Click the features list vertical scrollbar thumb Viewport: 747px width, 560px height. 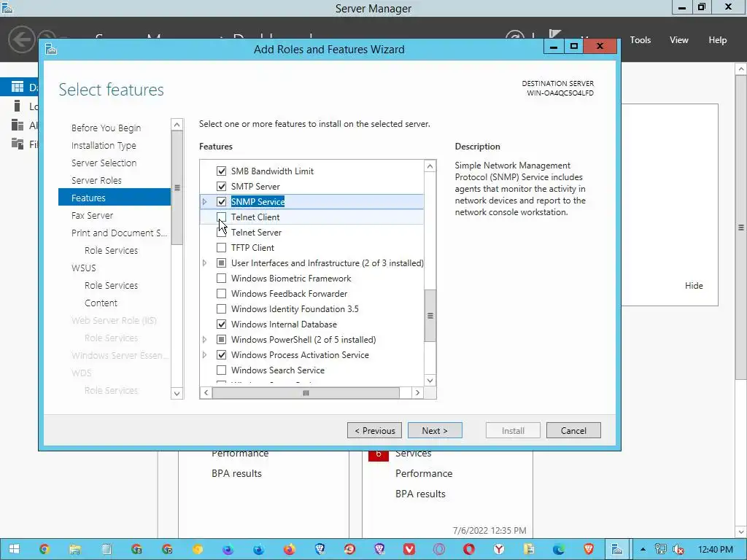[430, 316]
